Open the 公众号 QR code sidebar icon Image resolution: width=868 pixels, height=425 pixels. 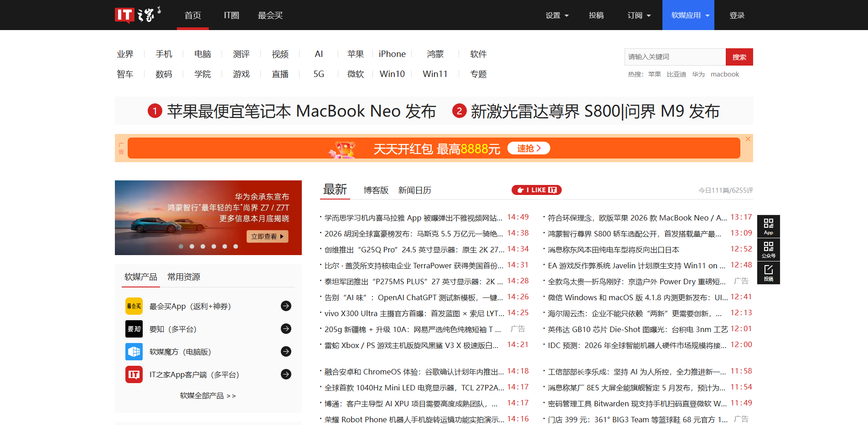click(x=768, y=249)
